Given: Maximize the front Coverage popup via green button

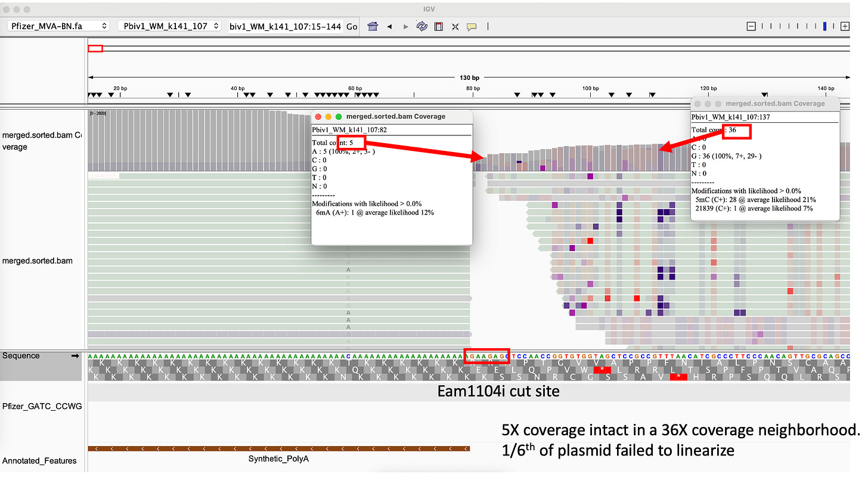Looking at the screenshot, I should [339, 117].
